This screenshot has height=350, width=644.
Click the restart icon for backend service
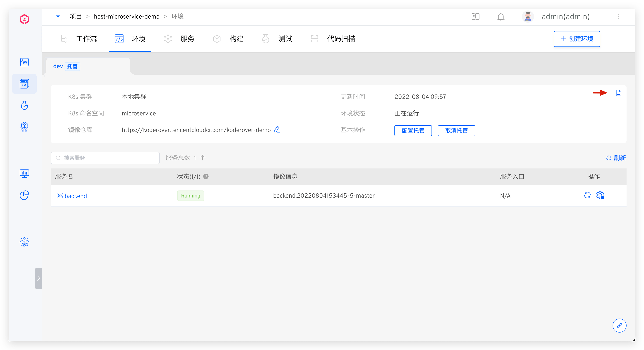pyautogui.click(x=587, y=195)
